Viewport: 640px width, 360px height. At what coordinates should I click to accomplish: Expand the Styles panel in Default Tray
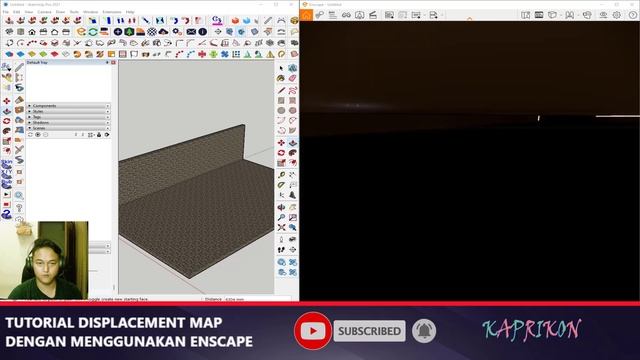point(68,111)
